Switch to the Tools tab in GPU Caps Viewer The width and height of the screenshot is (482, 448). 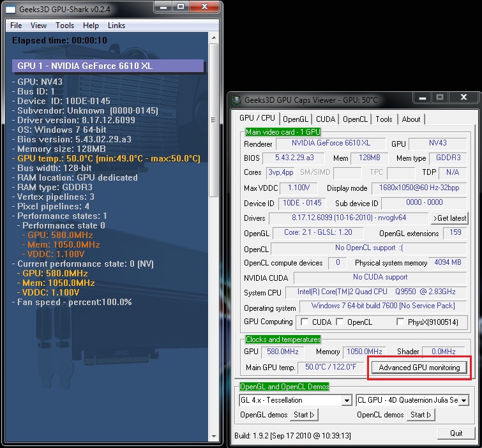pos(384,119)
